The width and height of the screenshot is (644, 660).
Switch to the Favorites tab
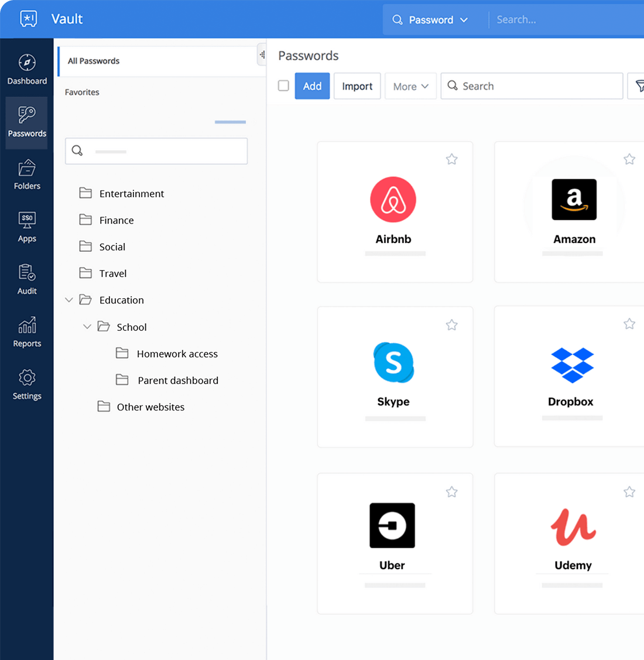82,92
